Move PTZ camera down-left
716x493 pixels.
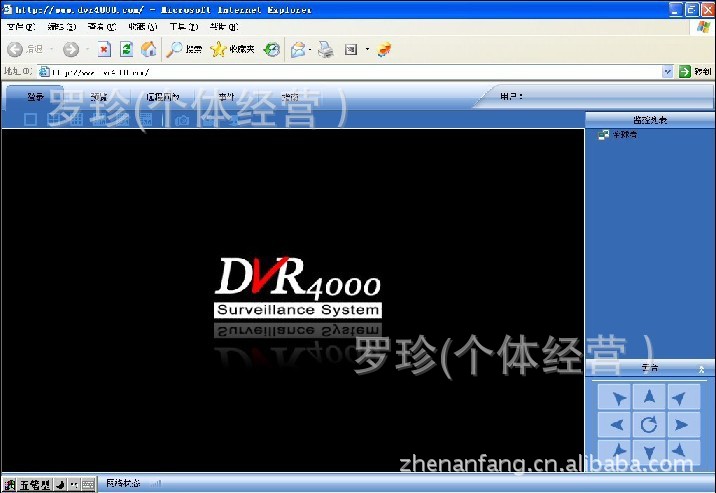click(x=615, y=451)
